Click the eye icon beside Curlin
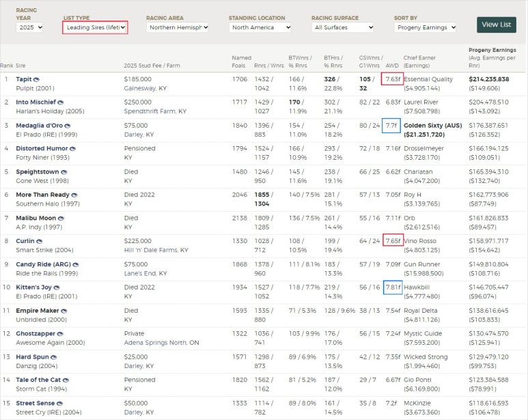This screenshot has width=528, height=420. pos(39,241)
